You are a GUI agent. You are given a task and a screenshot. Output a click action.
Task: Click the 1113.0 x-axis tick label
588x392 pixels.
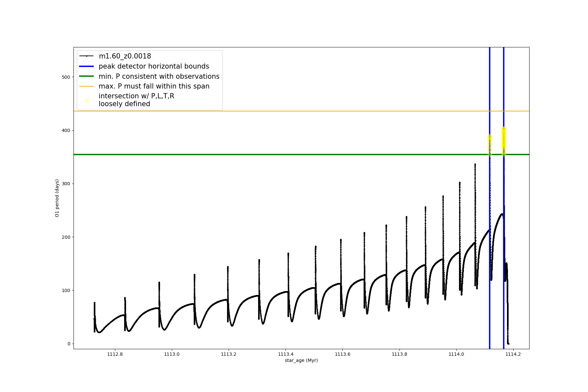tap(171, 354)
